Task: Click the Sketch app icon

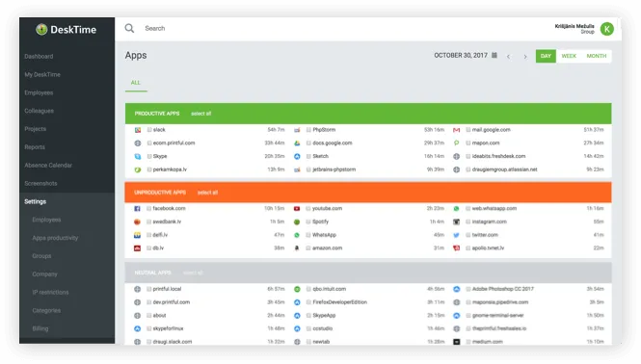Action: [x=297, y=156]
